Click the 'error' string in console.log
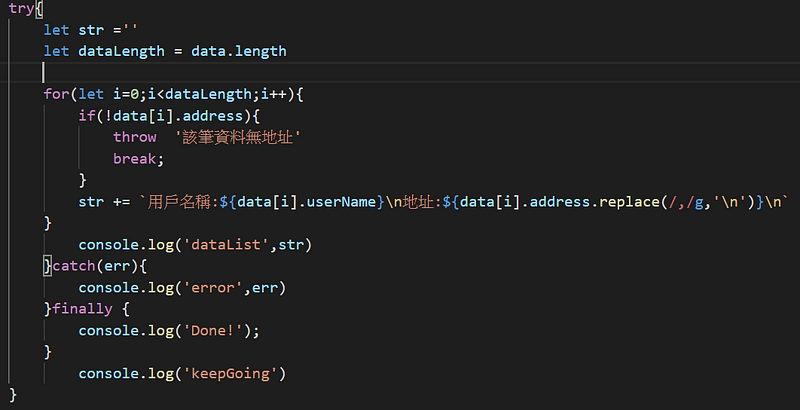 [x=214, y=287]
